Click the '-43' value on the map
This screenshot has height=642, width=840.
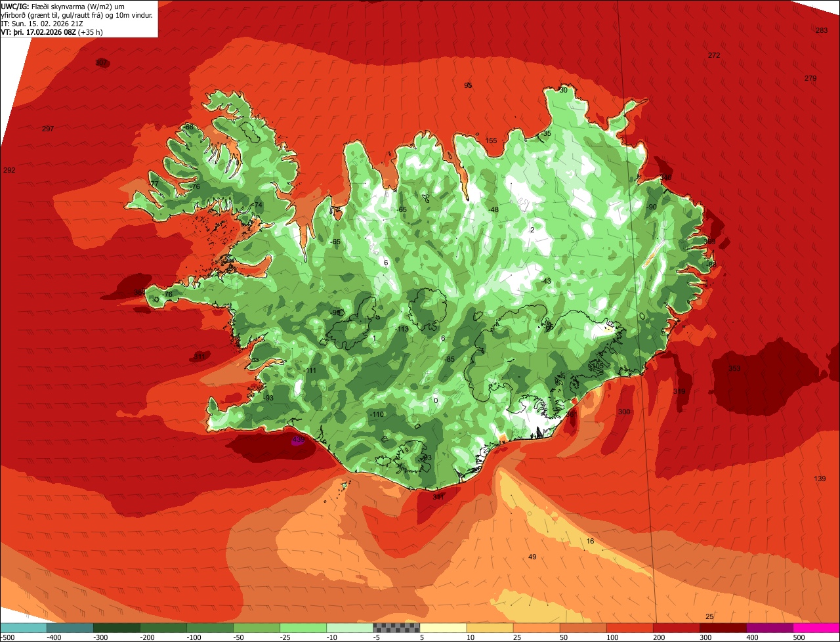click(x=546, y=281)
